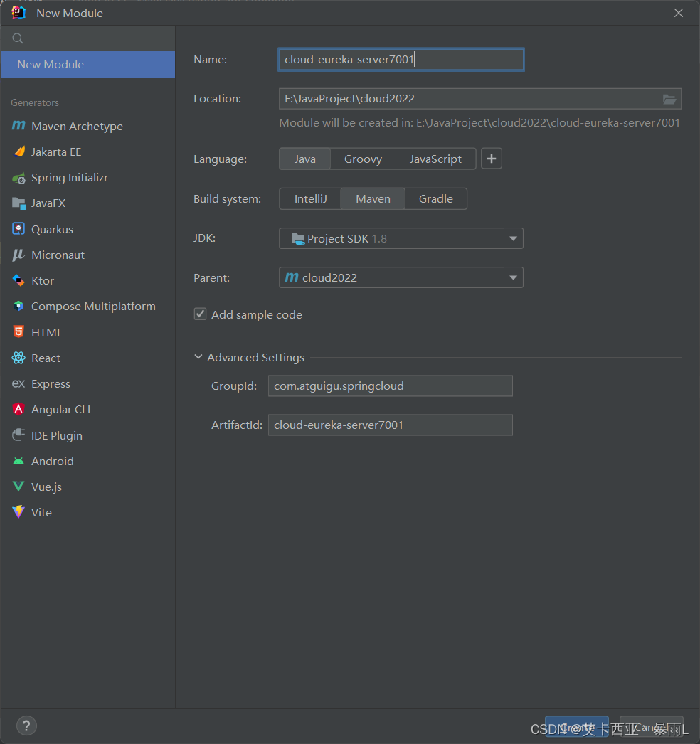Image resolution: width=700 pixels, height=744 pixels.
Task: Click the Cancel button
Action: coord(651,727)
